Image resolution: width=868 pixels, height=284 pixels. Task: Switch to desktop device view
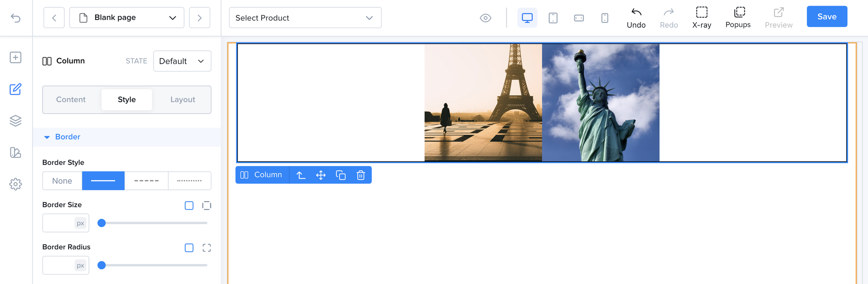[527, 18]
